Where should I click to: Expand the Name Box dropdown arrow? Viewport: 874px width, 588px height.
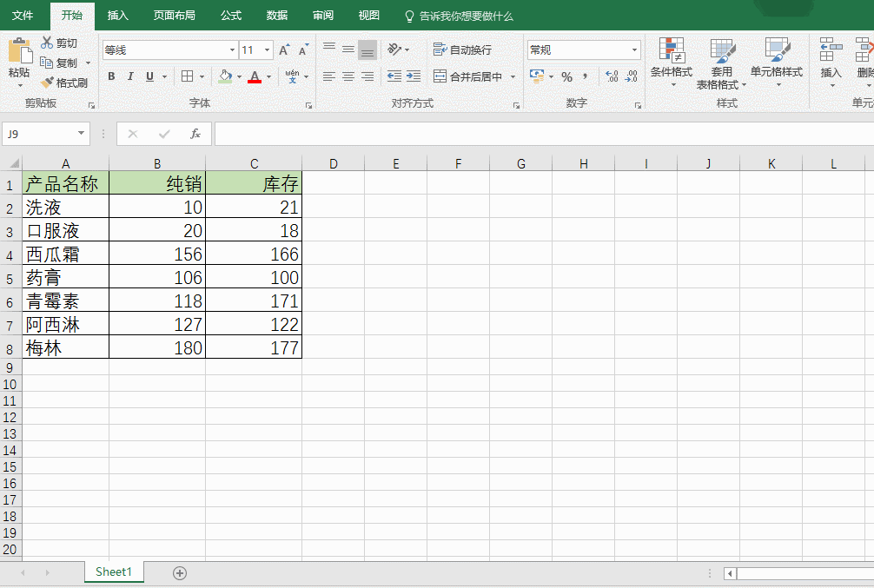[82, 133]
